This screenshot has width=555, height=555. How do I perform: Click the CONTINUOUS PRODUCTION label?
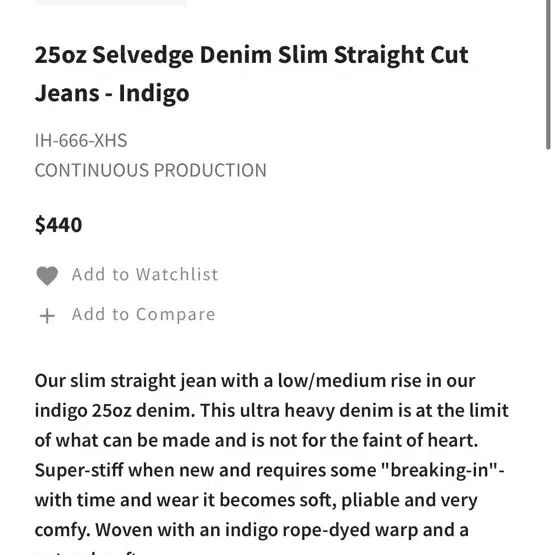pyautogui.click(x=150, y=170)
